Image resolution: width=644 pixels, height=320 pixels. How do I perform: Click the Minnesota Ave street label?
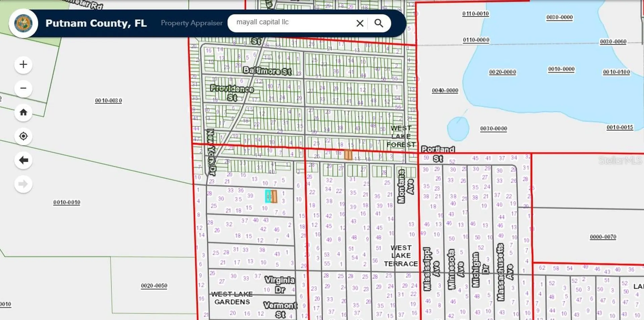[x=456, y=269]
